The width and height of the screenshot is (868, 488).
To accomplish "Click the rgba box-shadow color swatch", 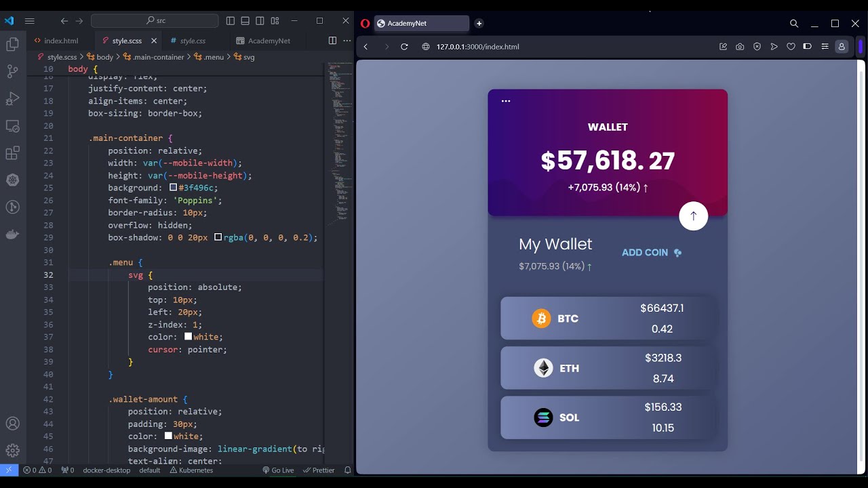I will click(218, 237).
